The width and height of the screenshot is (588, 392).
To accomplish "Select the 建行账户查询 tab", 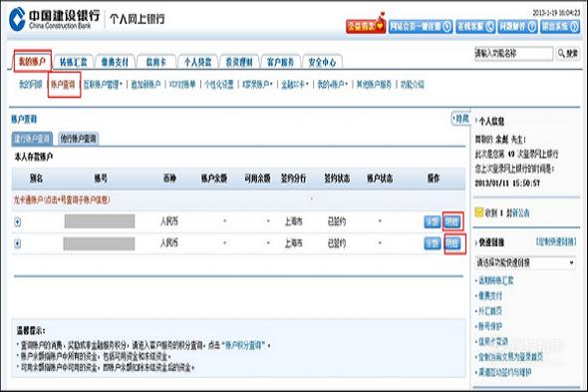I will click(x=32, y=139).
